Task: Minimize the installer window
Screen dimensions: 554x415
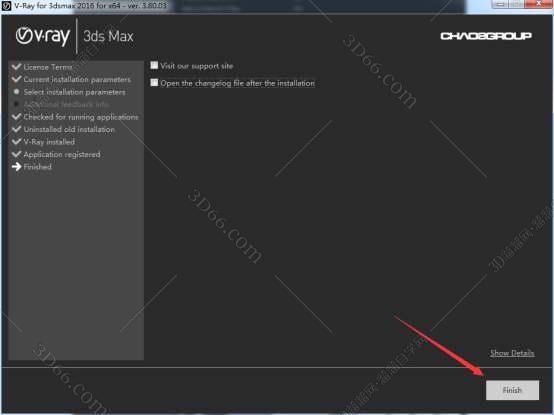Action: (500, 4)
